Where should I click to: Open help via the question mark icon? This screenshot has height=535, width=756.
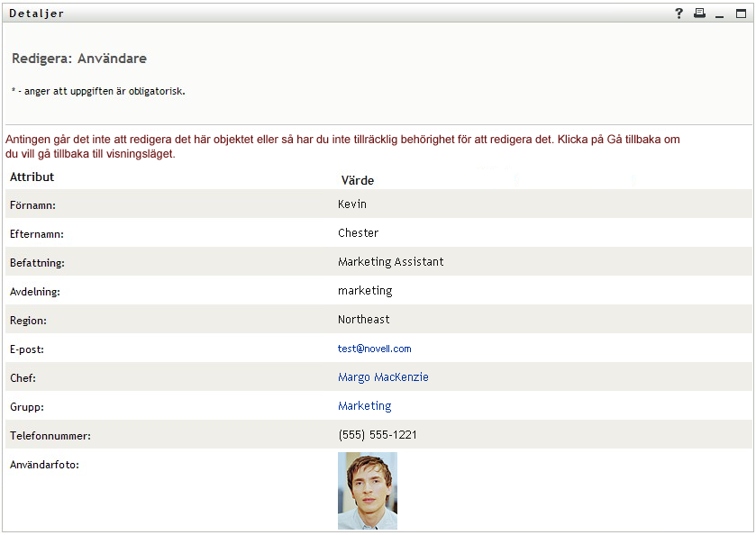tap(679, 14)
